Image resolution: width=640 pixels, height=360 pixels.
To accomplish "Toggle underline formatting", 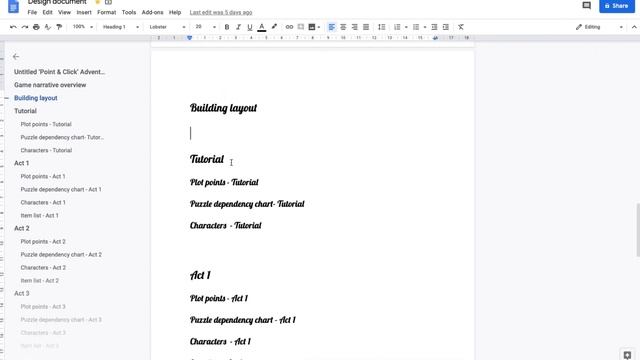I will click(x=250, y=27).
